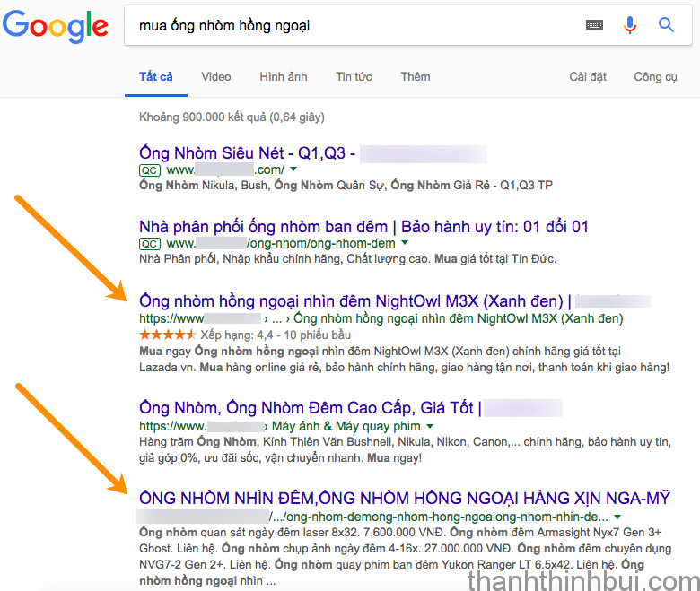Expand dropdown arrow next to ong-nhom-dem URL

click(405, 243)
